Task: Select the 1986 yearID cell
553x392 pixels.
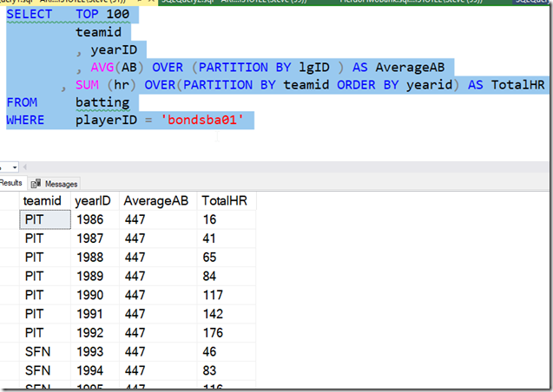Action: pos(95,219)
